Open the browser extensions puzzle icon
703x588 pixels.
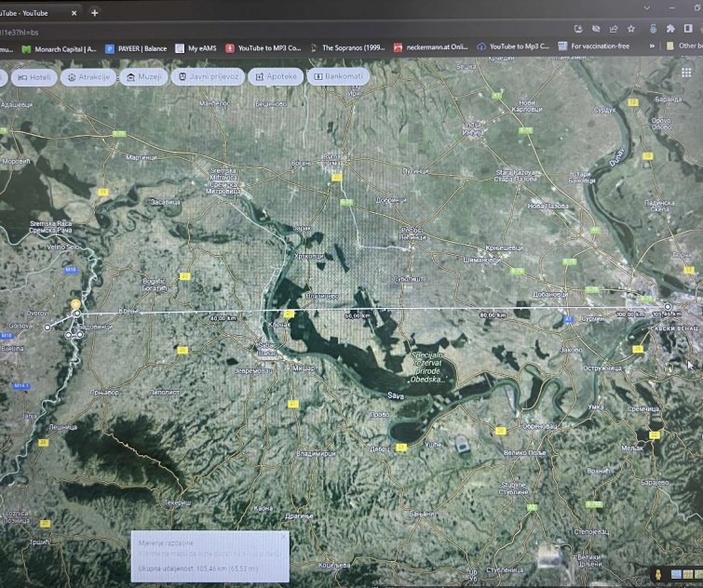670,29
